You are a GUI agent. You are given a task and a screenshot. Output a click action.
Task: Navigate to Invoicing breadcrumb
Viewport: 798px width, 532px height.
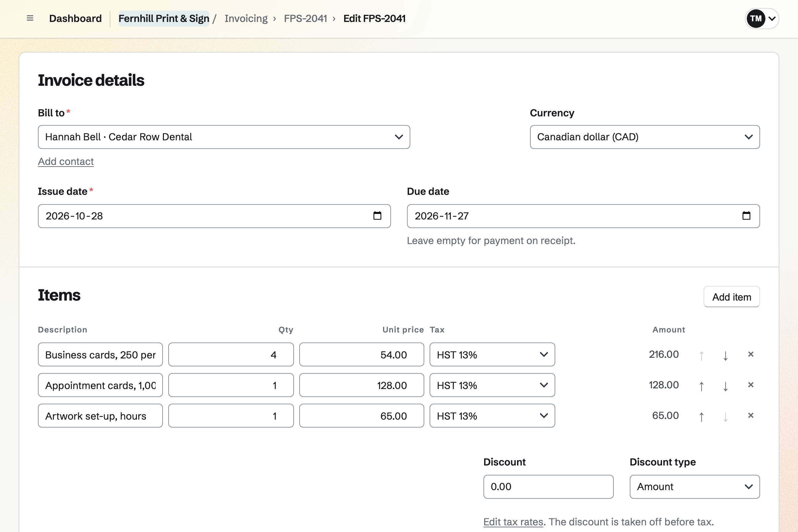pyautogui.click(x=246, y=18)
